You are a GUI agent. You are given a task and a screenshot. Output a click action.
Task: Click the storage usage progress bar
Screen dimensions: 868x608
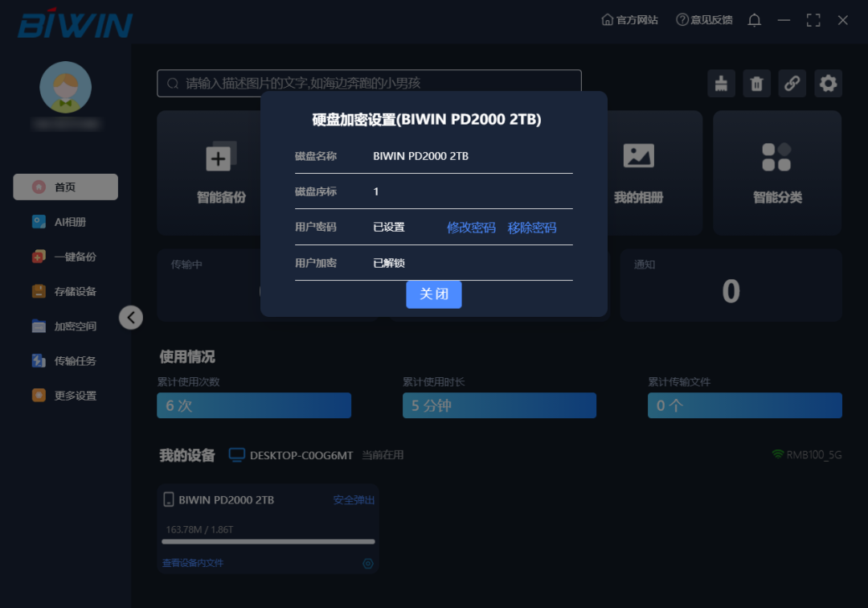(268, 541)
